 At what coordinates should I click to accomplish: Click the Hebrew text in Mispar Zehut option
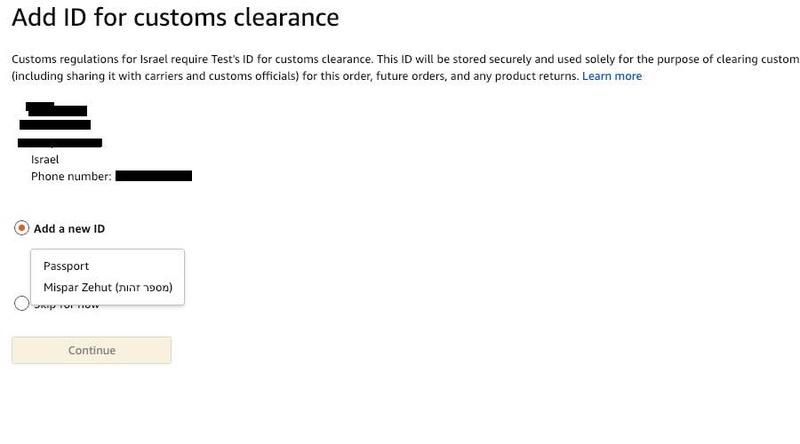143,288
